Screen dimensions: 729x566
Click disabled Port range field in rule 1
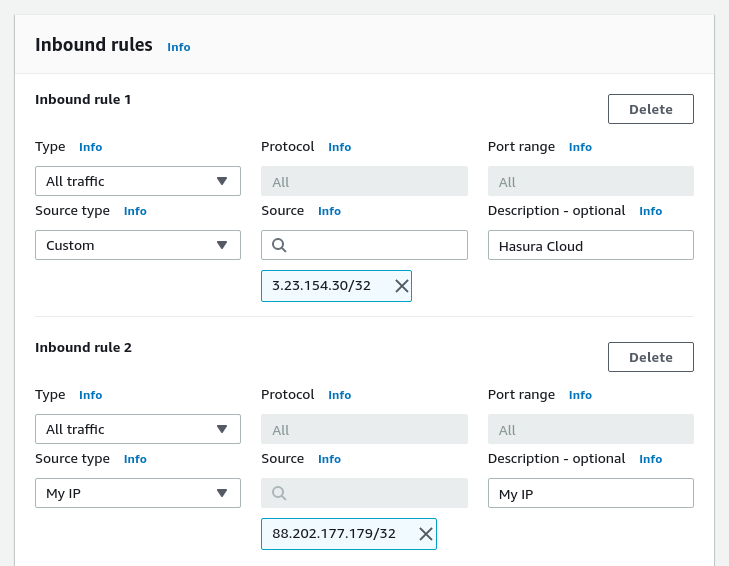pos(590,181)
